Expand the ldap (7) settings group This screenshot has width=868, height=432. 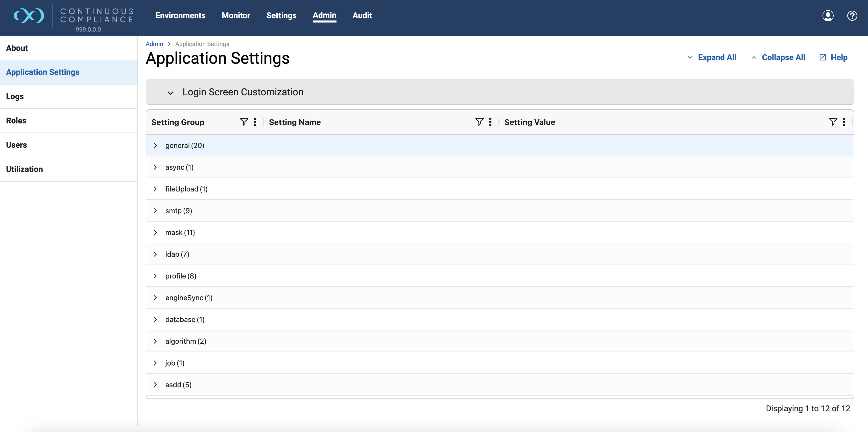[x=155, y=254]
